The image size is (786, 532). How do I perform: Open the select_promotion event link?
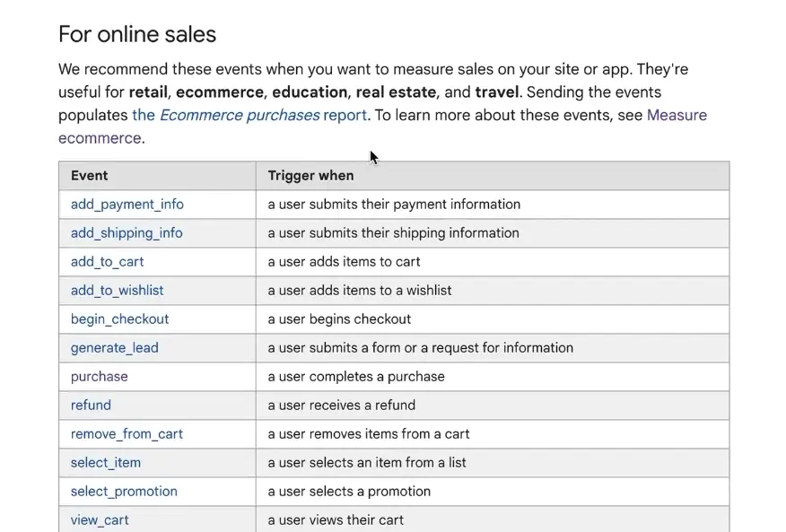coord(123,491)
